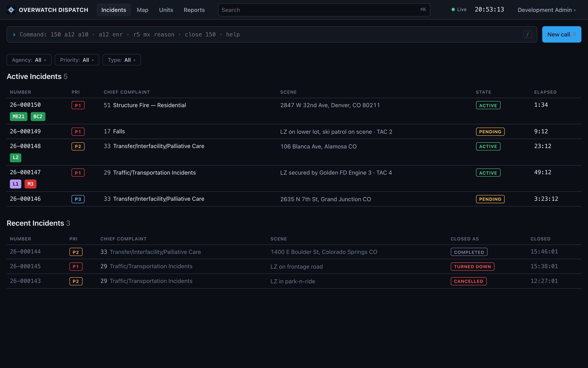Click "106 Blanca Ave, Alamosa CO"
Viewport: 588px width, 368px height.
318,147
